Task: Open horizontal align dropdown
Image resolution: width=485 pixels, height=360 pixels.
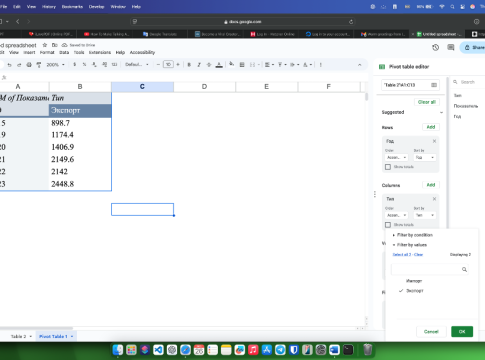Action: (269, 65)
